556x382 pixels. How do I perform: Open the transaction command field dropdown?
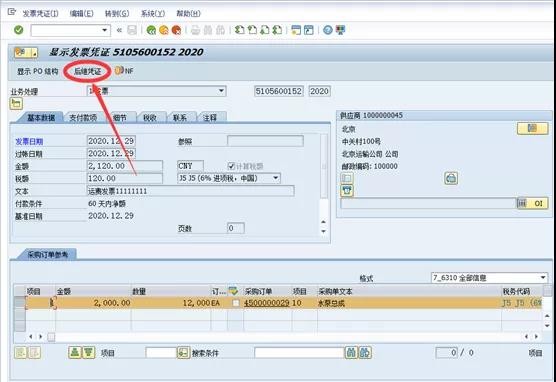click(x=105, y=30)
